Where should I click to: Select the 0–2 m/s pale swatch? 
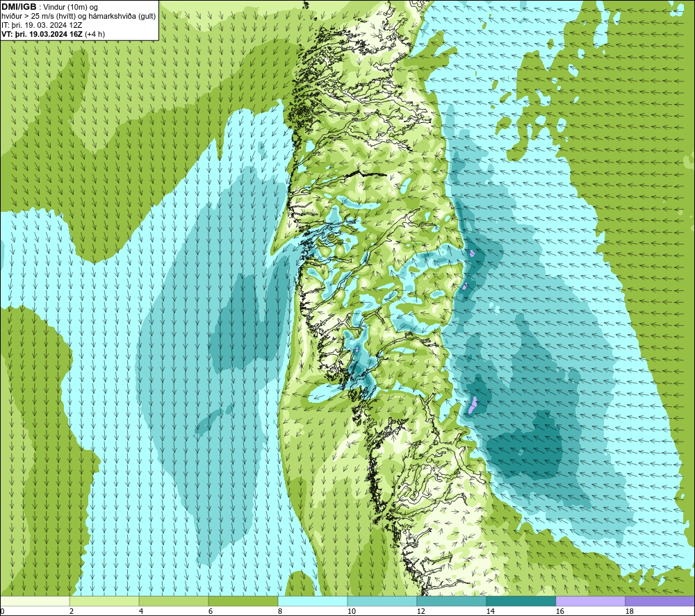[x=35, y=601]
